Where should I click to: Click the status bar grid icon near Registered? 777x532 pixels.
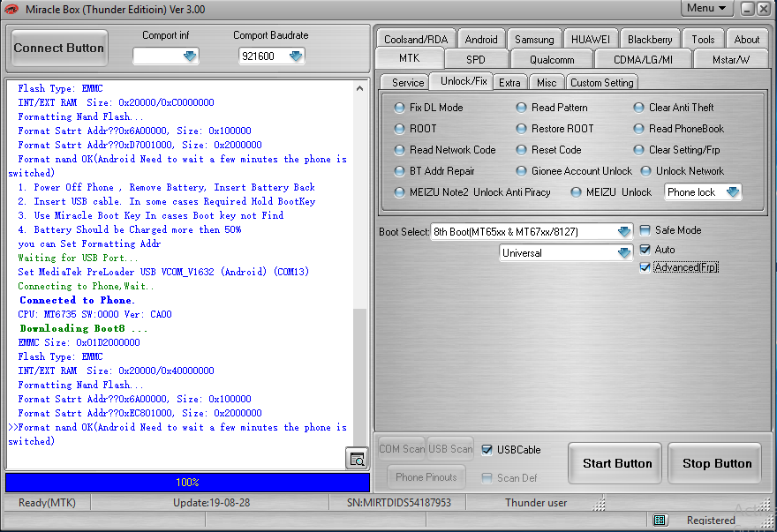tap(660, 520)
